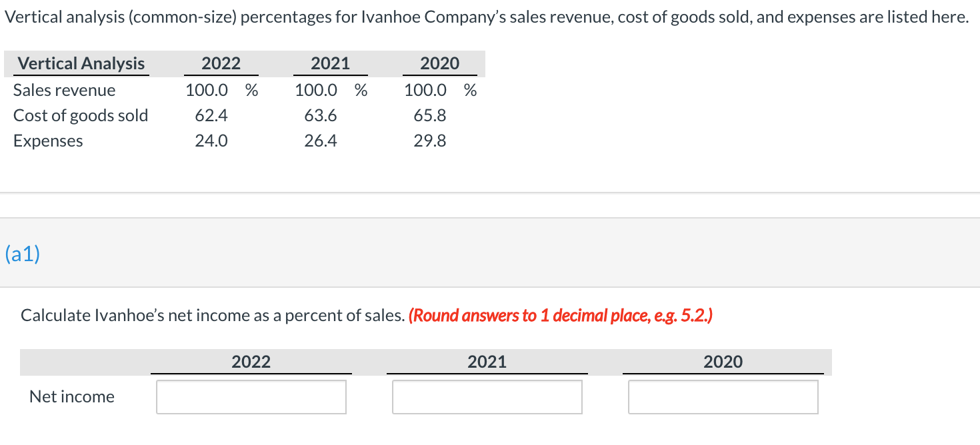Select the 2020 header in the top table
The height and width of the screenshot is (445, 980).
[440, 63]
